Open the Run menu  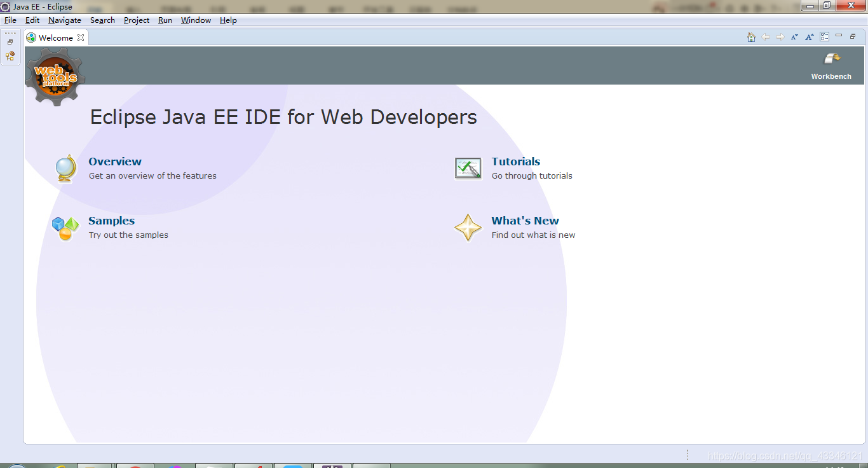point(165,20)
